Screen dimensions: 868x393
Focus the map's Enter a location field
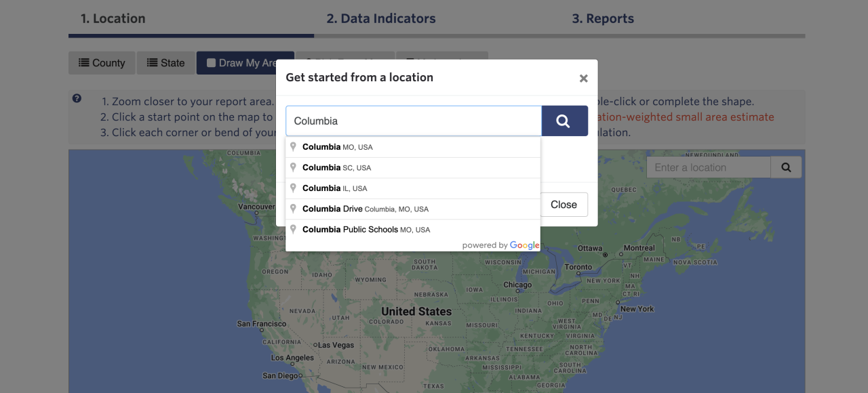pos(708,167)
